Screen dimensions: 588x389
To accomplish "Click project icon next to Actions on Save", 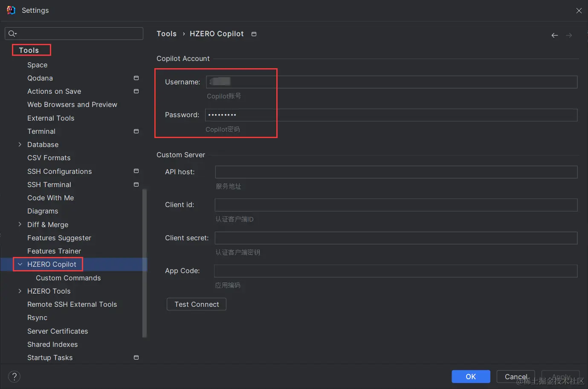I will [x=136, y=91].
